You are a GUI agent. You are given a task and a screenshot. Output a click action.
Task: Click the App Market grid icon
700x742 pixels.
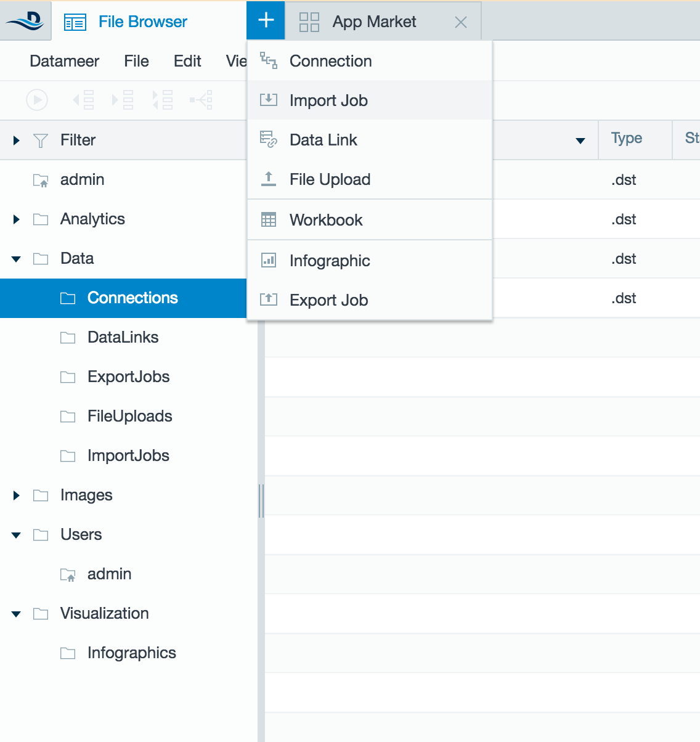(x=309, y=22)
